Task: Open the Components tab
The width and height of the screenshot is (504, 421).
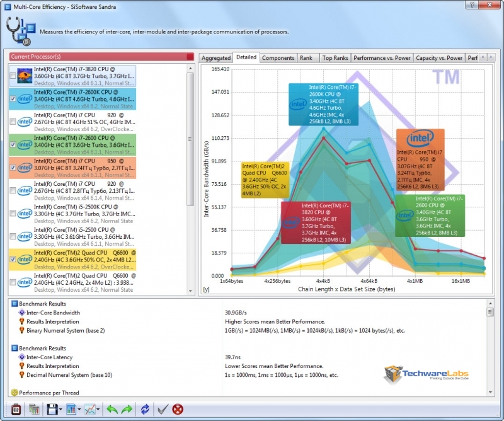Action: [278, 58]
